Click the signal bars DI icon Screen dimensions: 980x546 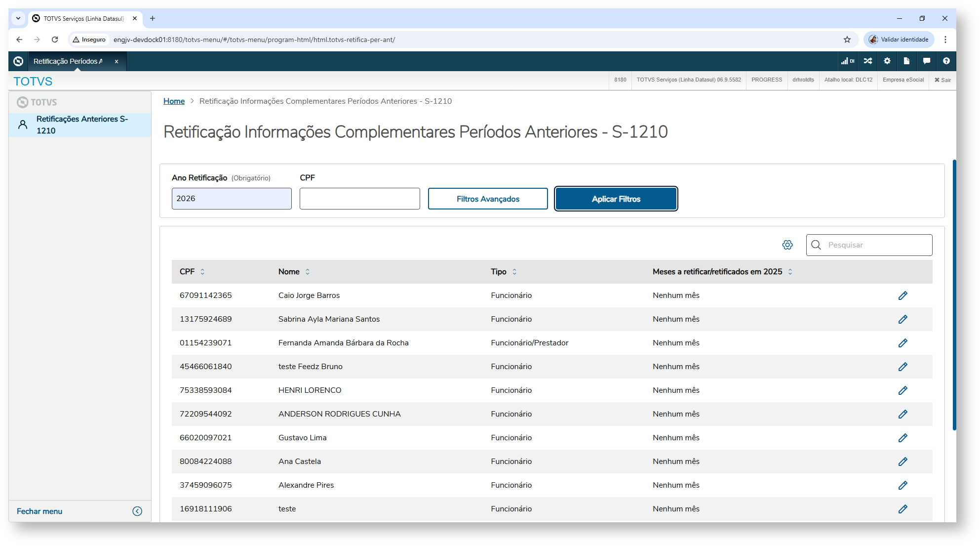[847, 61]
